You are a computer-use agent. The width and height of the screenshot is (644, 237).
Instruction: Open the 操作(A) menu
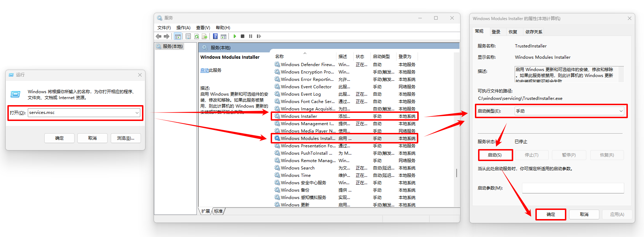tap(183, 28)
